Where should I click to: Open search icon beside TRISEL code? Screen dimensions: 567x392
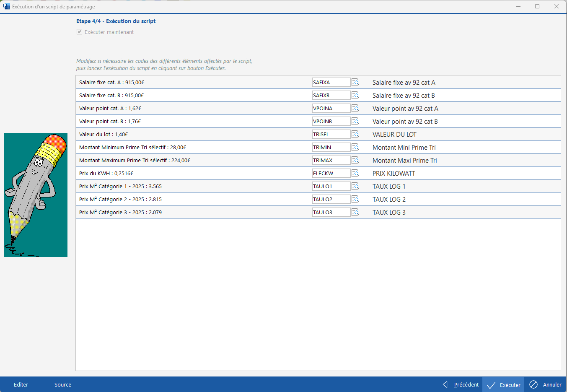pyautogui.click(x=355, y=135)
